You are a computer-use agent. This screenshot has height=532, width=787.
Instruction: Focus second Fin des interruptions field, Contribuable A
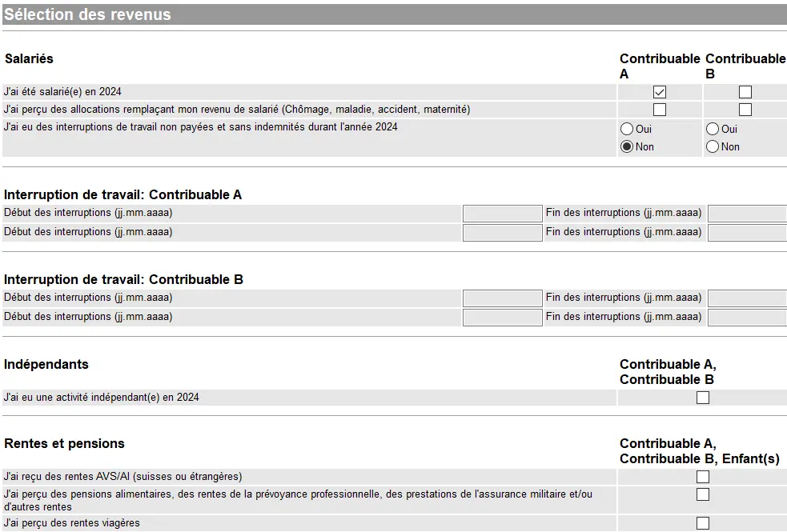(x=747, y=233)
